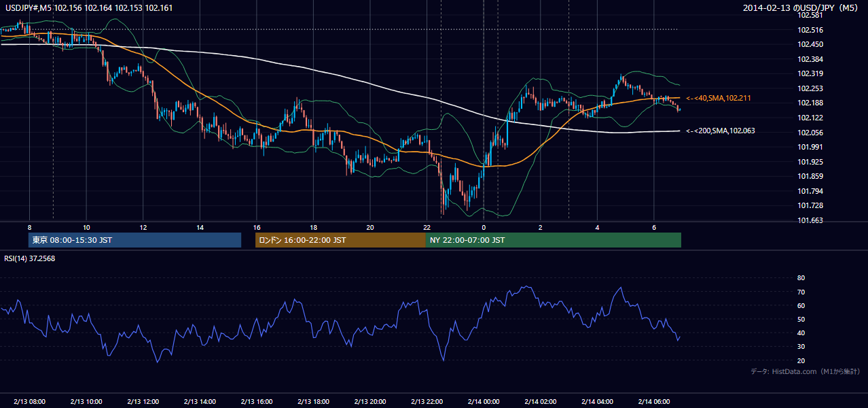
Task: Click price axis label 102.188
Action: [x=810, y=103]
